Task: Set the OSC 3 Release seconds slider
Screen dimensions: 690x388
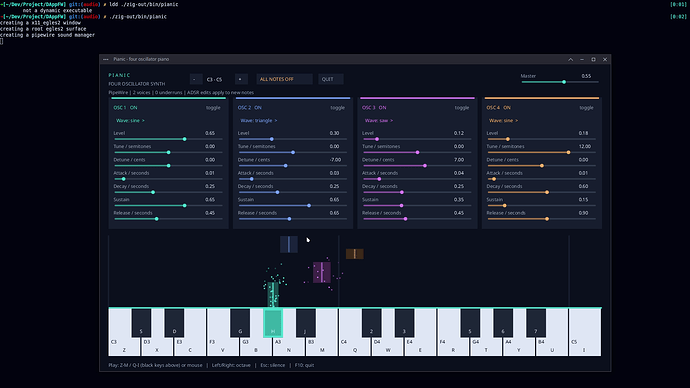Action: coord(417,219)
